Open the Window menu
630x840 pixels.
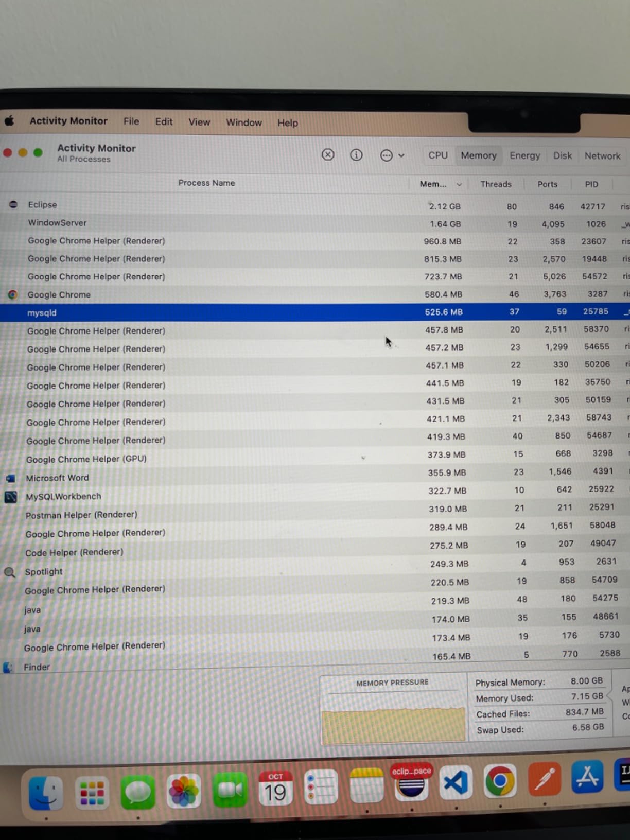click(244, 122)
